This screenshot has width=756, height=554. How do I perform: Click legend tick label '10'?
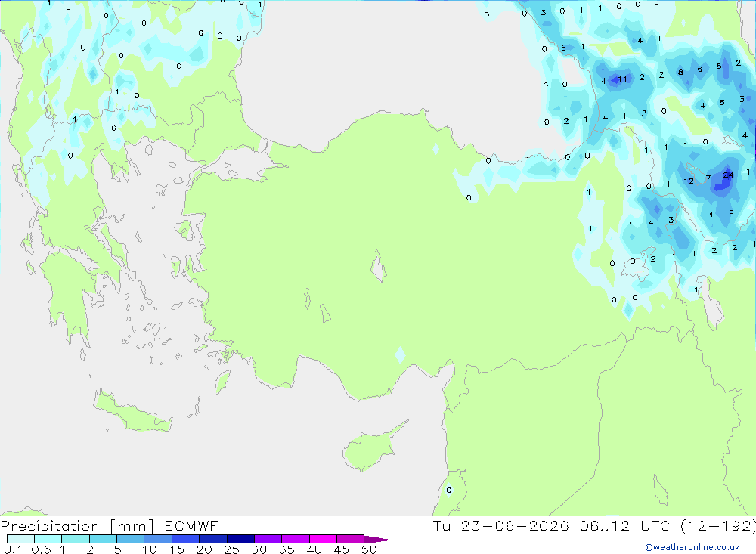(149, 549)
